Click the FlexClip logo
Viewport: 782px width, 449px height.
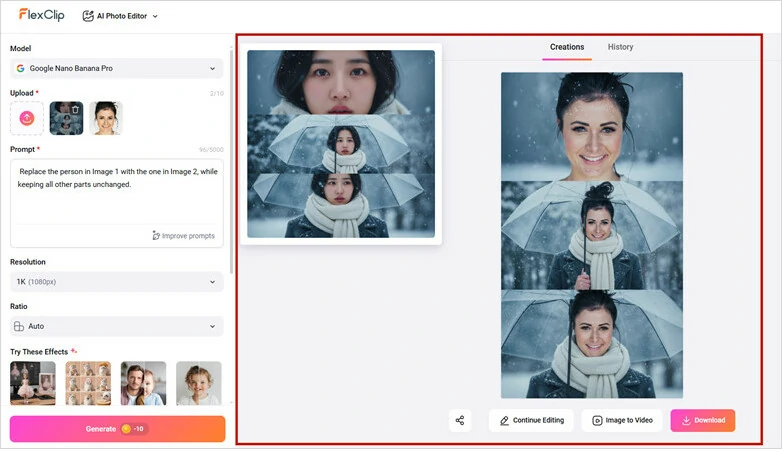click(x=41, y=15)
